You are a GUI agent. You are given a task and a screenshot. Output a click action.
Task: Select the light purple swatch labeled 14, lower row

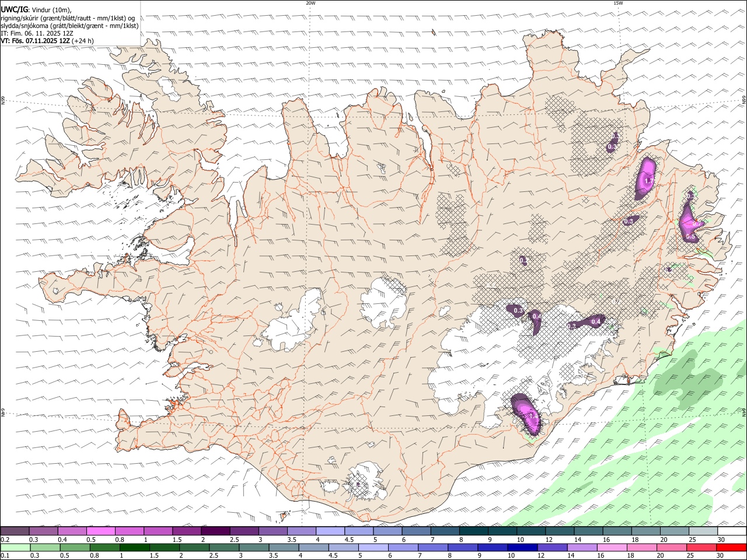point(581,548)
